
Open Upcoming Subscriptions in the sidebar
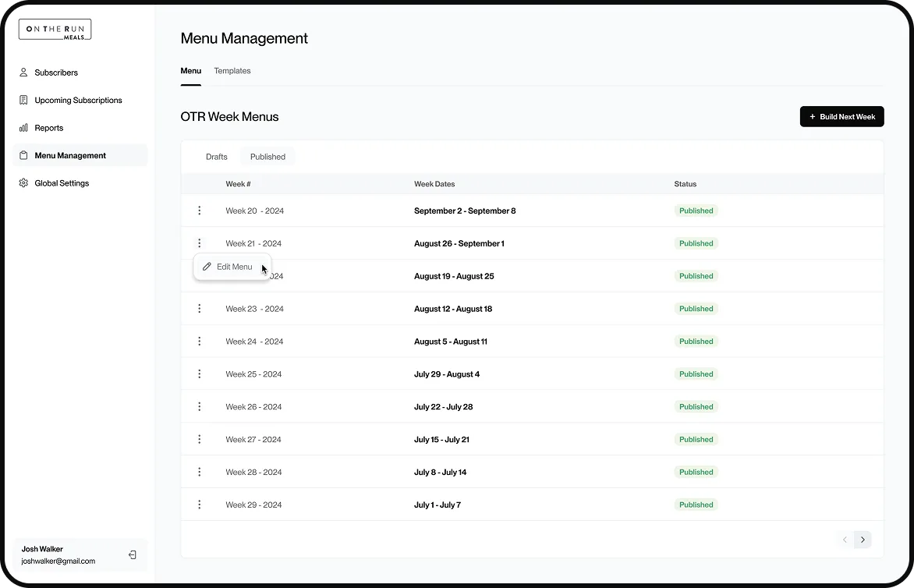pos(80,101)
